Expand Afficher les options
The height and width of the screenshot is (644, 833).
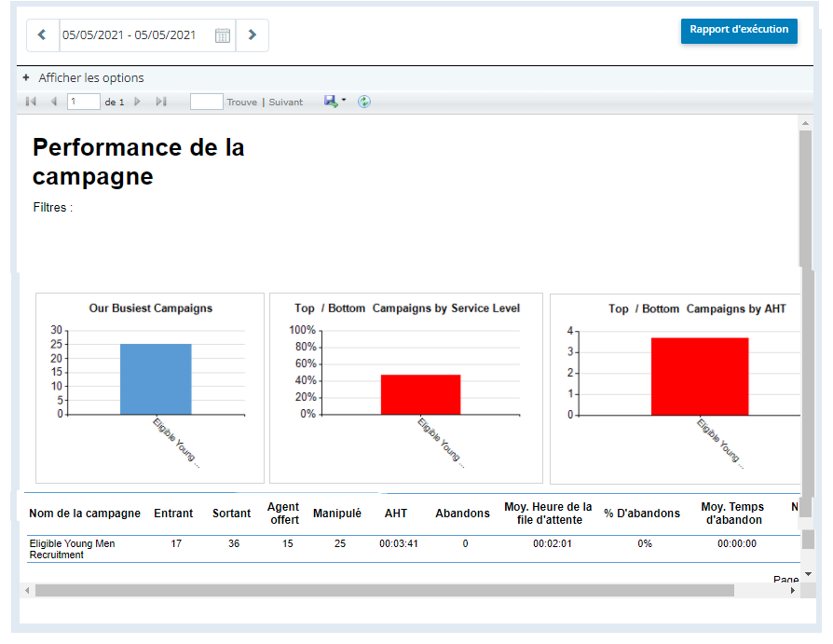click(84, 78)
